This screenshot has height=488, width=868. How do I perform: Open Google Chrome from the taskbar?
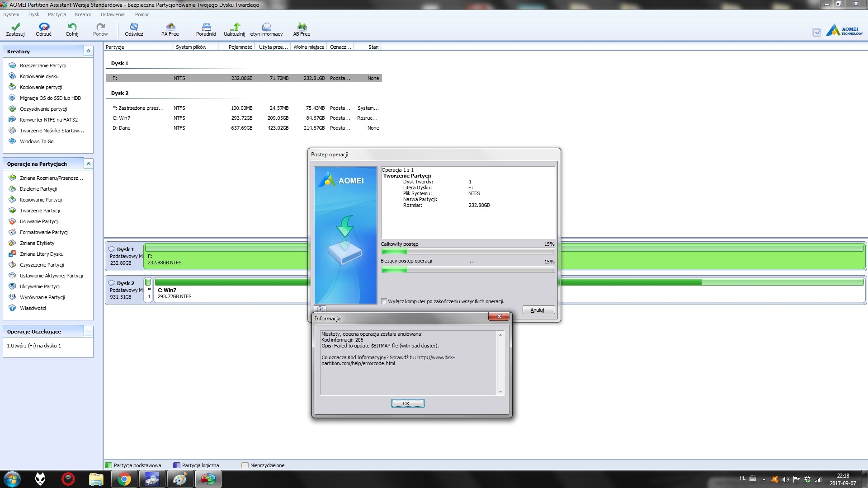pos(124,479)
